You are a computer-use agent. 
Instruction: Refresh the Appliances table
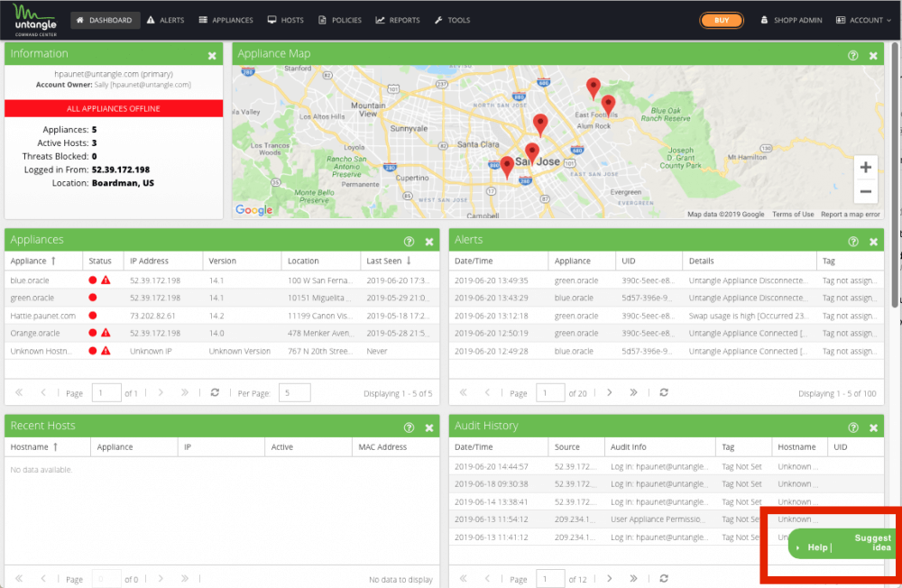coord(216,392)
